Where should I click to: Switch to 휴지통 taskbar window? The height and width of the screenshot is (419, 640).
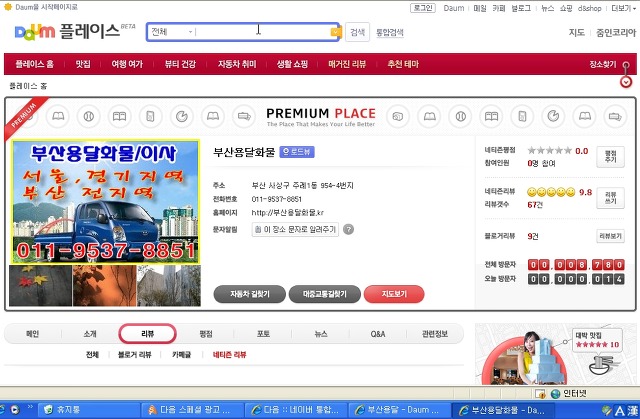point(89,410)
